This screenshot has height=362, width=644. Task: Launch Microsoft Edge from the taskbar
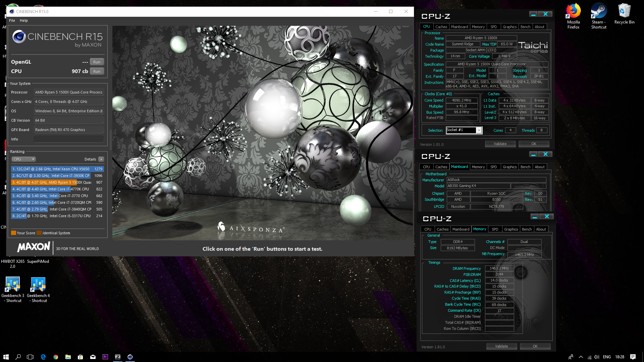[x=43, y=357]
